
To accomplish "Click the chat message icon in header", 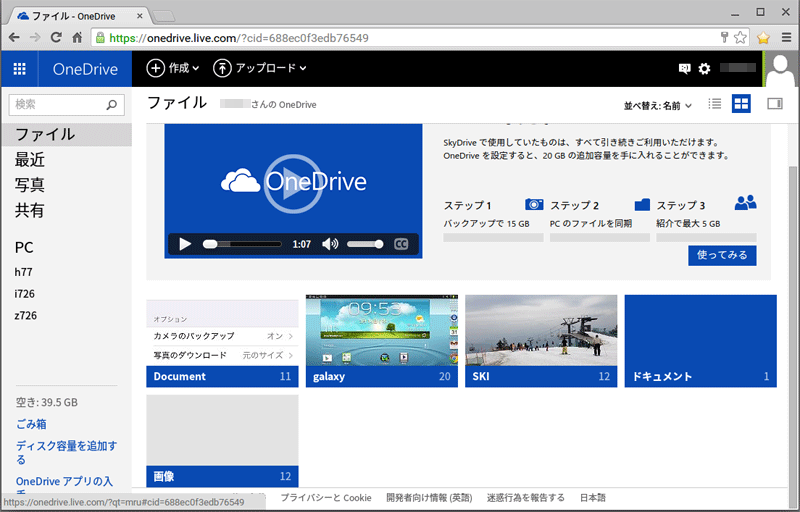I will coord(684,68).
